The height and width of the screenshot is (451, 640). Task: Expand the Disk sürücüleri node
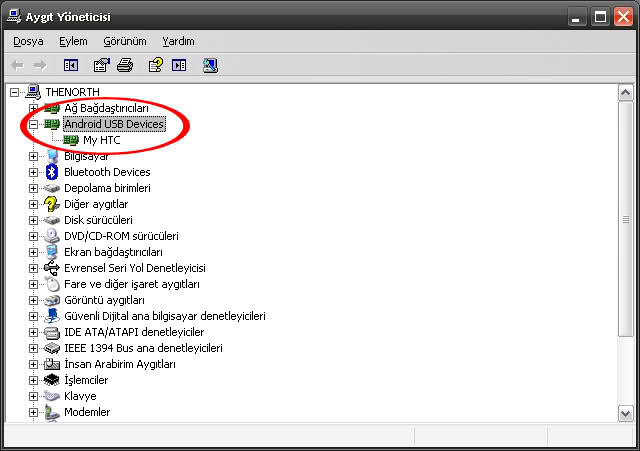33,220
